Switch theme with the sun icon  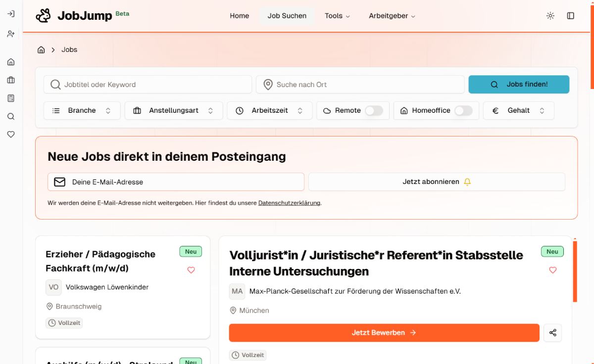550,16
